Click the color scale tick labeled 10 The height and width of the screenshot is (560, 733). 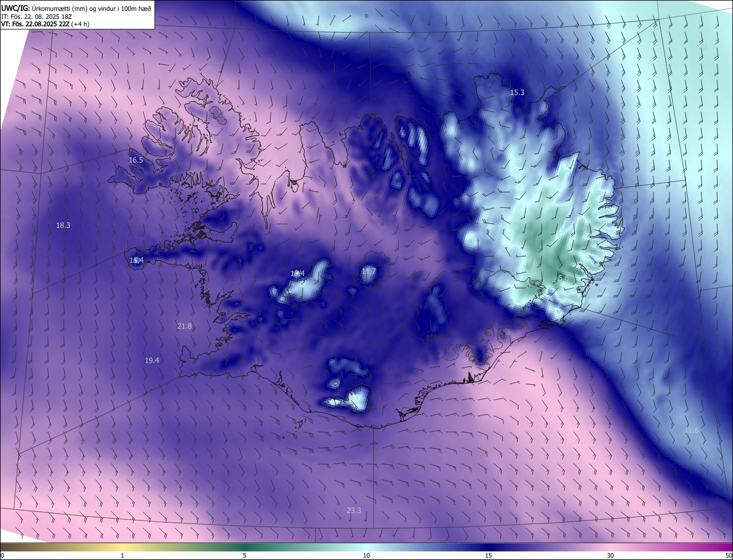pyautogui.click(x=366, y=555)
